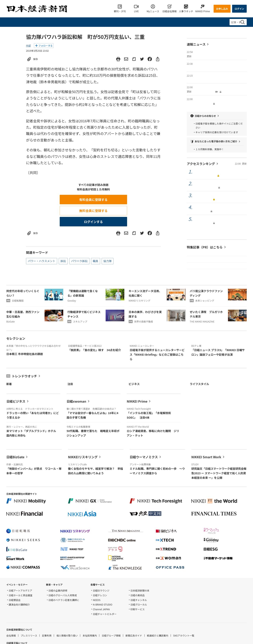Click the 協力隊 keyword tag
253x644 pixels.
click(108, 261)
